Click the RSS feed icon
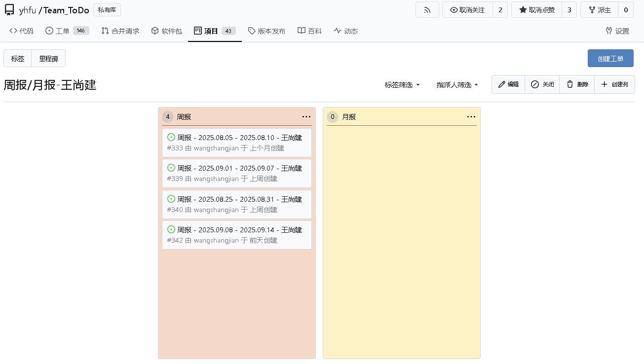The width and height of the screenshot is (644, 364). click(x=427, y=10)
